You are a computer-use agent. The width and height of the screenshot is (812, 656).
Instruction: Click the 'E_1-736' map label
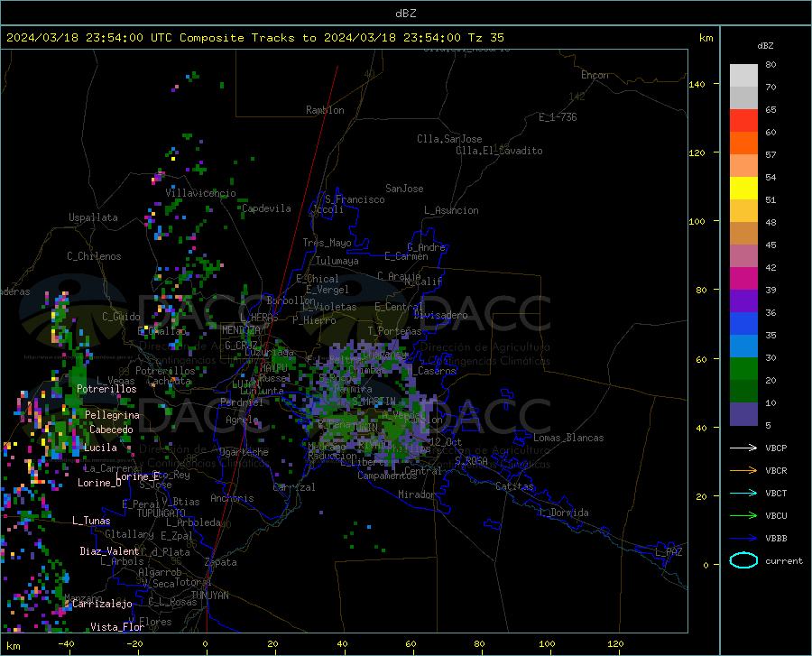click(x=558, y=117)
